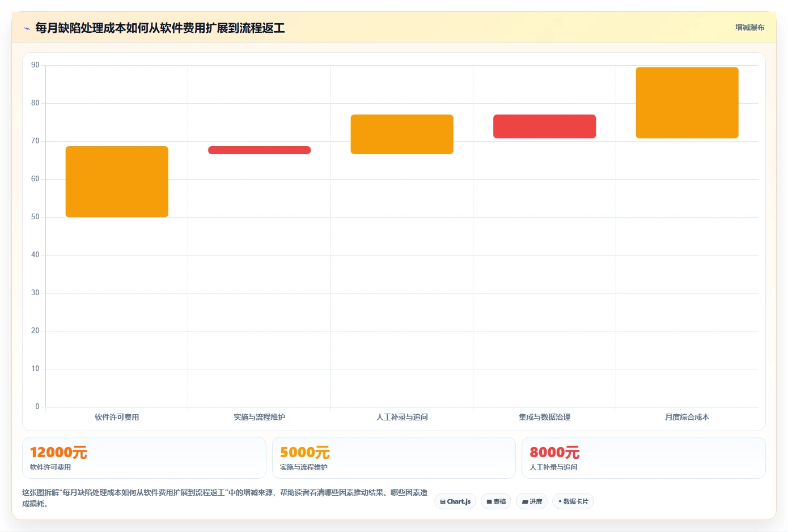The height and width of the screenshot is (532, 788).
Task: Click the x-axis label 人工补录与追问
Action: [402, 417]
